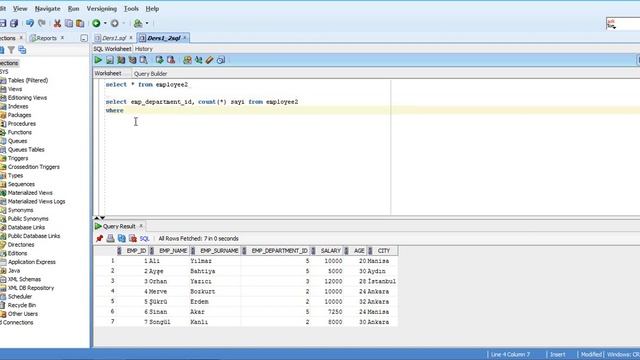Place cursor after 'where' in SQL editor

124,111
